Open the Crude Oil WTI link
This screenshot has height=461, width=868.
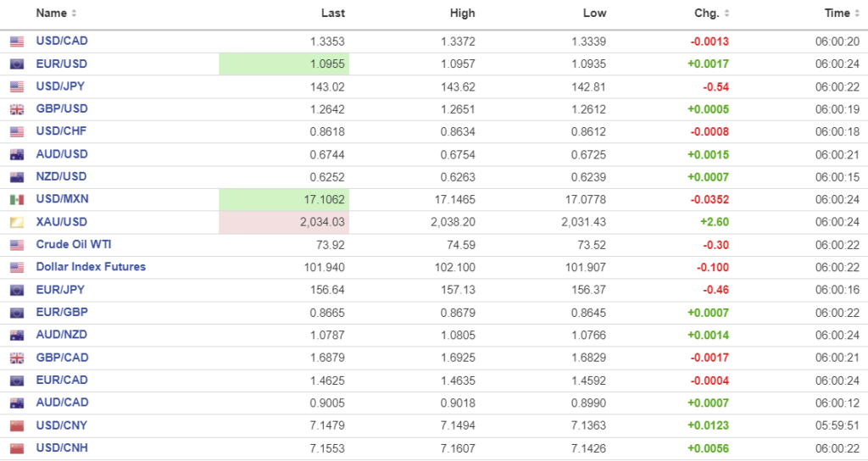[x=74, y=244]
